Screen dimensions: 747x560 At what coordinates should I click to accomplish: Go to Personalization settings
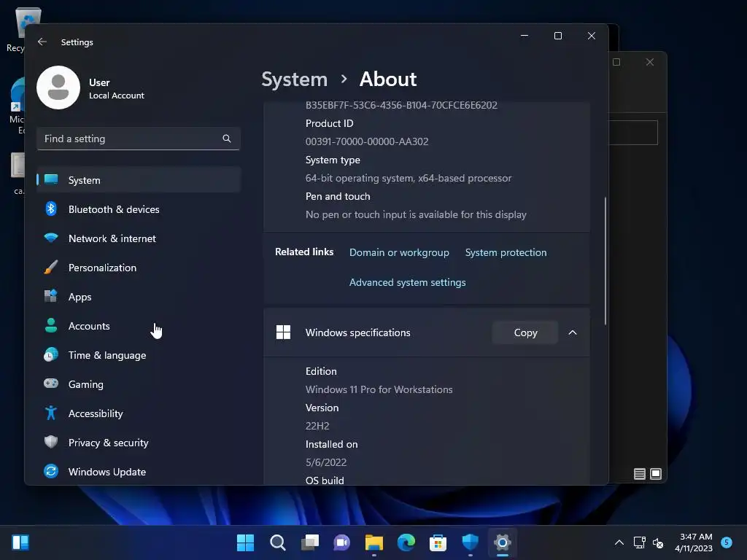point(139,268)
